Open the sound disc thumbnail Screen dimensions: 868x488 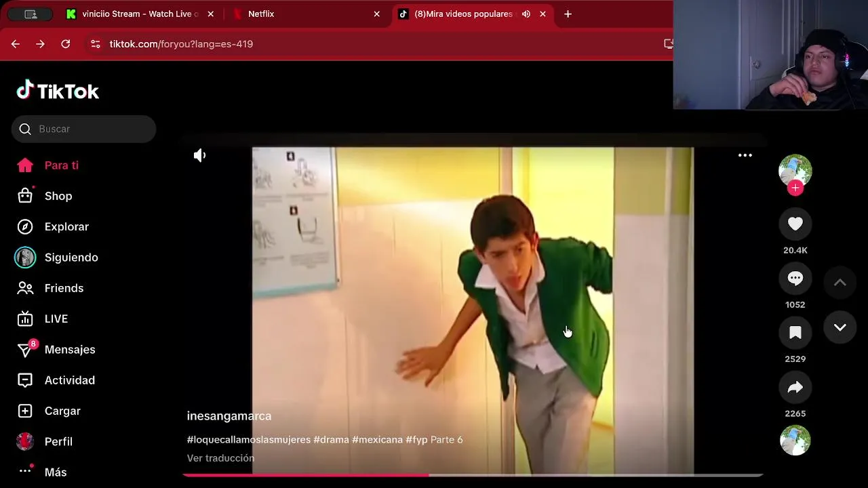(795, 441)
